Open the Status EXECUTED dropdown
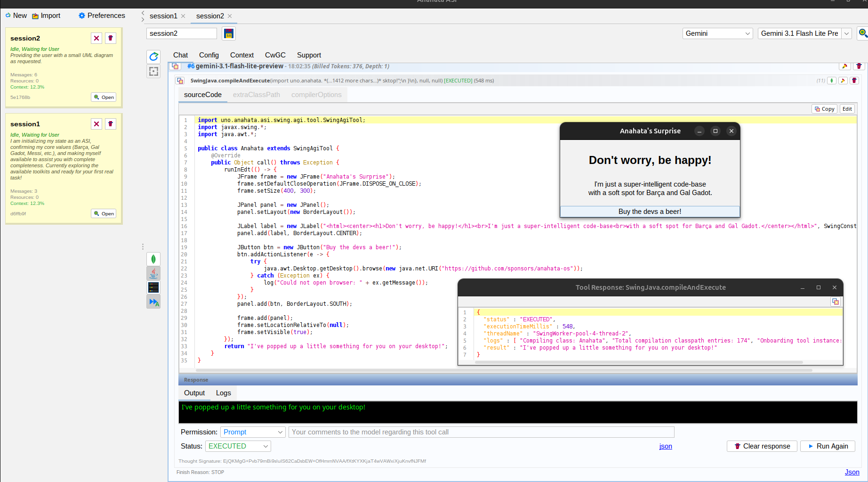Viewport: 868px width, 482px height. pos(238,446)
